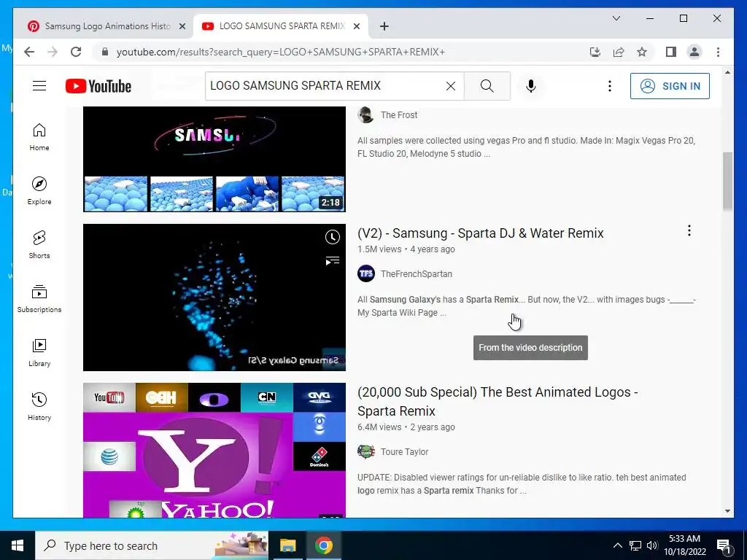
Task: Open the Chrome profile menu
Action: coord(694,52)
